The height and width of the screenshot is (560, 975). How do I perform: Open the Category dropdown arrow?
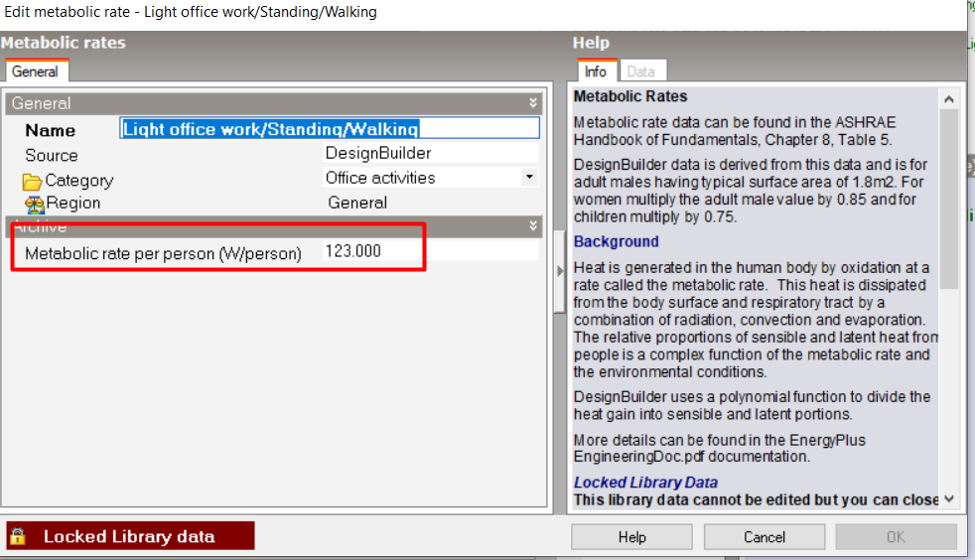tap(529, 177)
